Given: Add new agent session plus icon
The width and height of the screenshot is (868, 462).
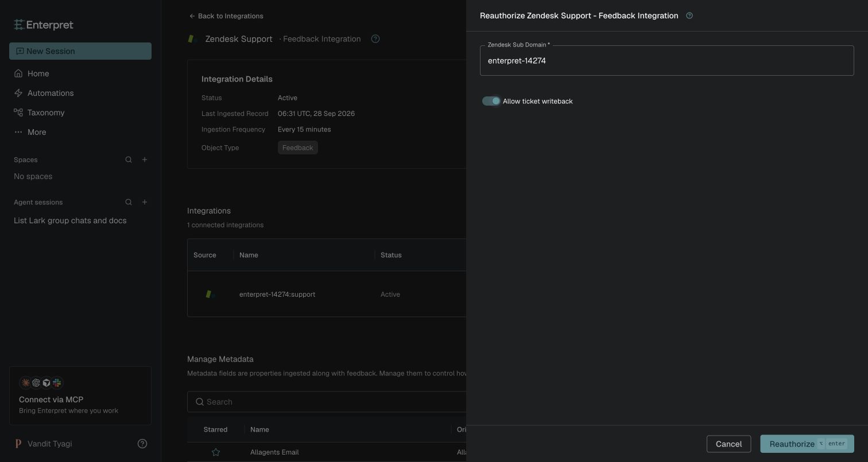Looking at the screenshot, I should click(x=145, y=202).
